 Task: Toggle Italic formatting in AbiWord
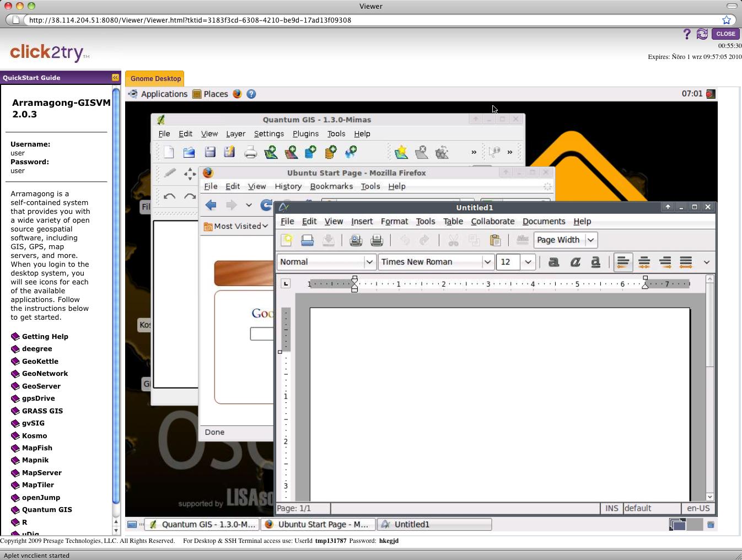[x=575, y=262]
